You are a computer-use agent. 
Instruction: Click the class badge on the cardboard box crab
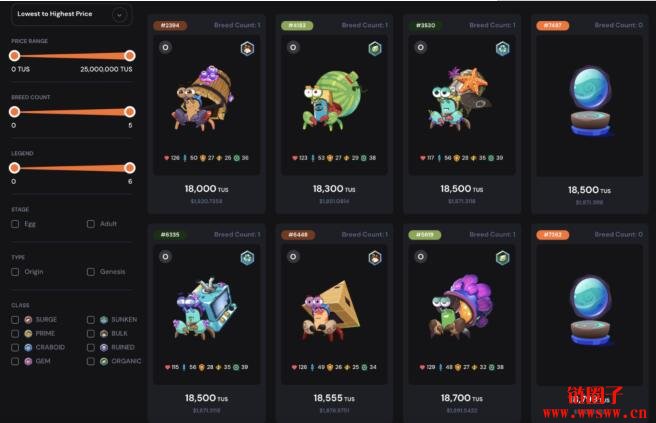(x=375, y=258)
